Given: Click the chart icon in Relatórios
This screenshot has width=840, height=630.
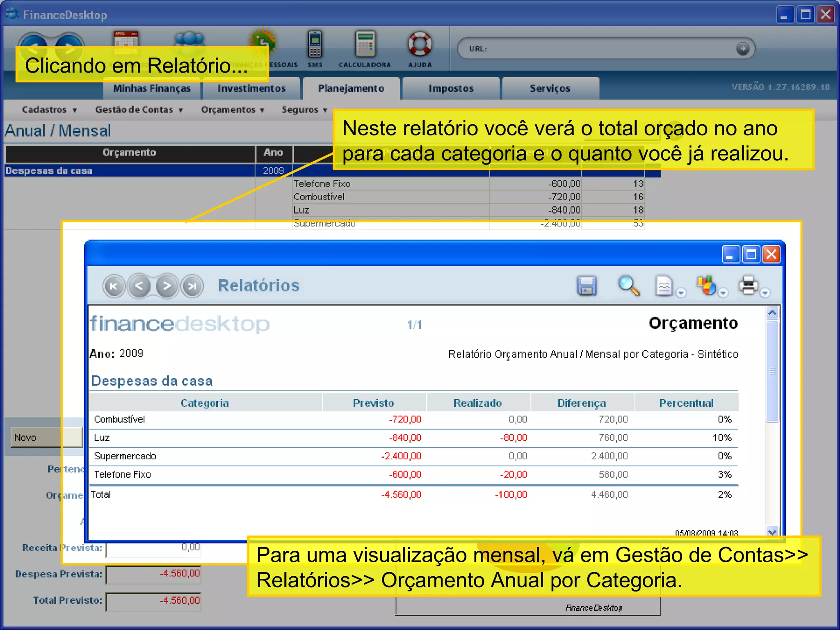Looking at the screenshot, I should pyautogui.click(x=706, y=286).
